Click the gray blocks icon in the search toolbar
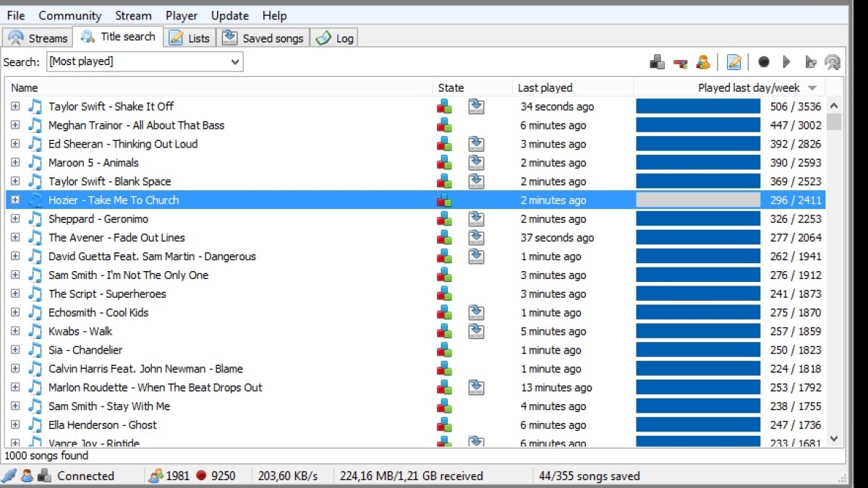This screenshot has height=488, width=868. pos(657,62)
